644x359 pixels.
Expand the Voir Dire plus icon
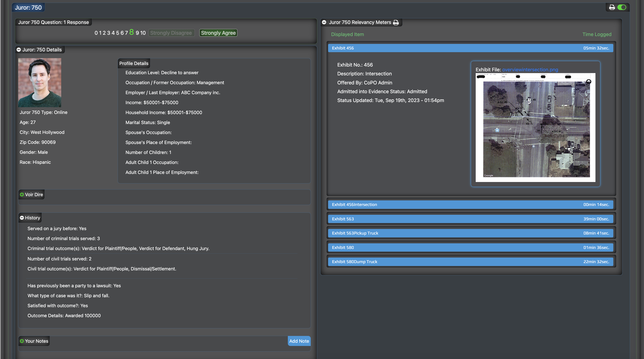tap(22, 195)
